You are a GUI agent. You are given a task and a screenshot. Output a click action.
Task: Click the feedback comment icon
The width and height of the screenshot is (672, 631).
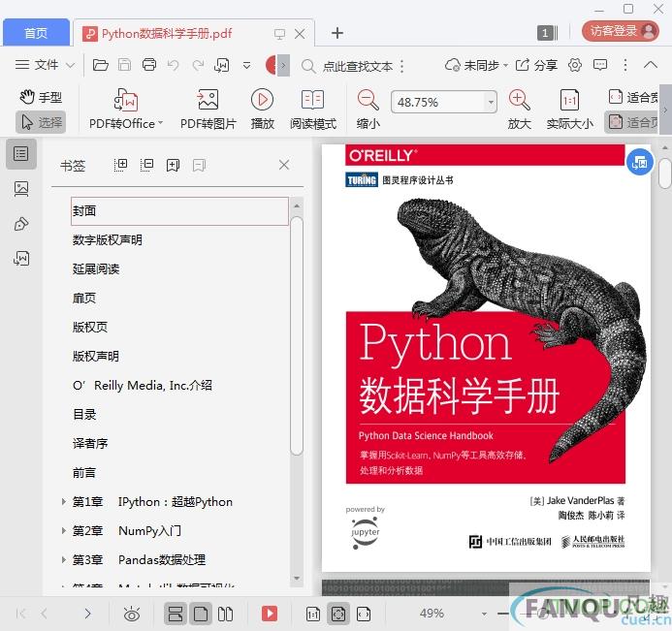click(x=600, y=65)
